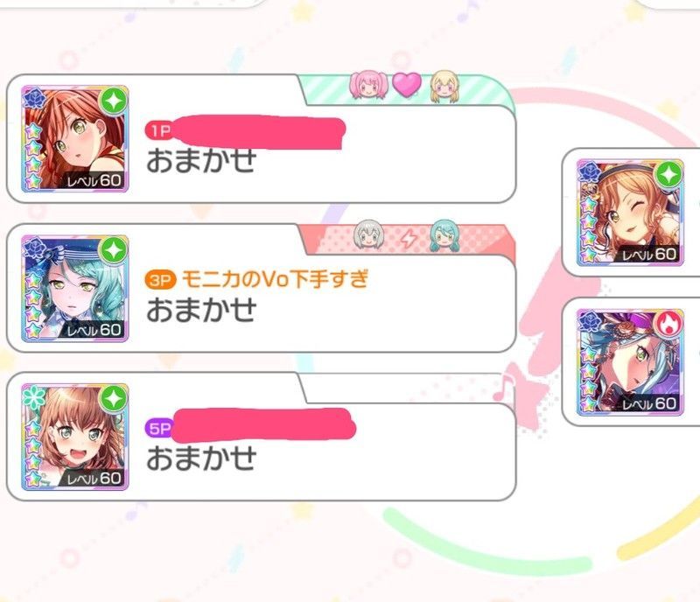
Task: Tap the 1P player's red-haired card thumbnail
Action: pos(75,139)
